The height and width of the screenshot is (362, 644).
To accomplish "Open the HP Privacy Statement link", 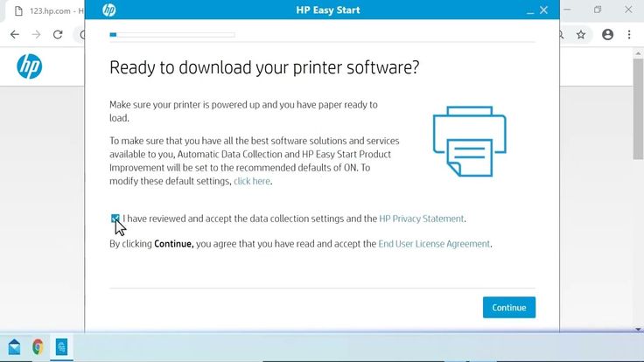I will tap(422, 219).
